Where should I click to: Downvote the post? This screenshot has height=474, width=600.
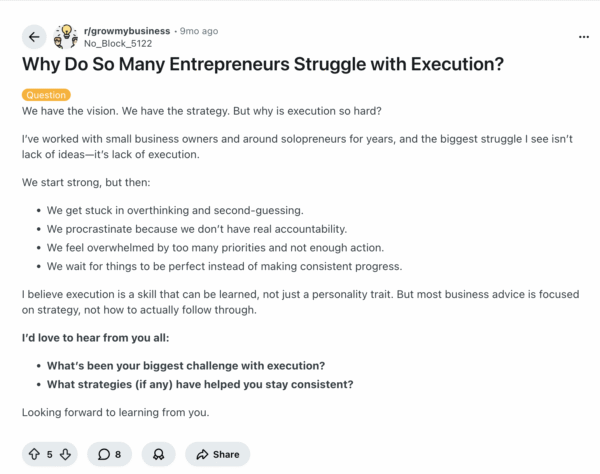[64, 454]
